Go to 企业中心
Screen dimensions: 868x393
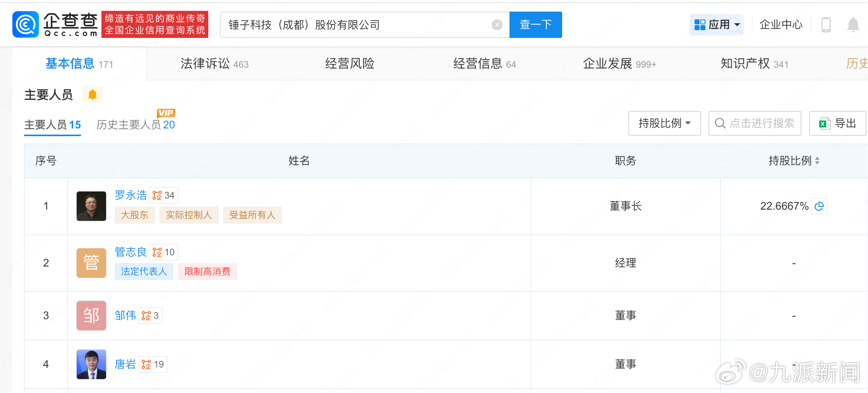(781, 25)
